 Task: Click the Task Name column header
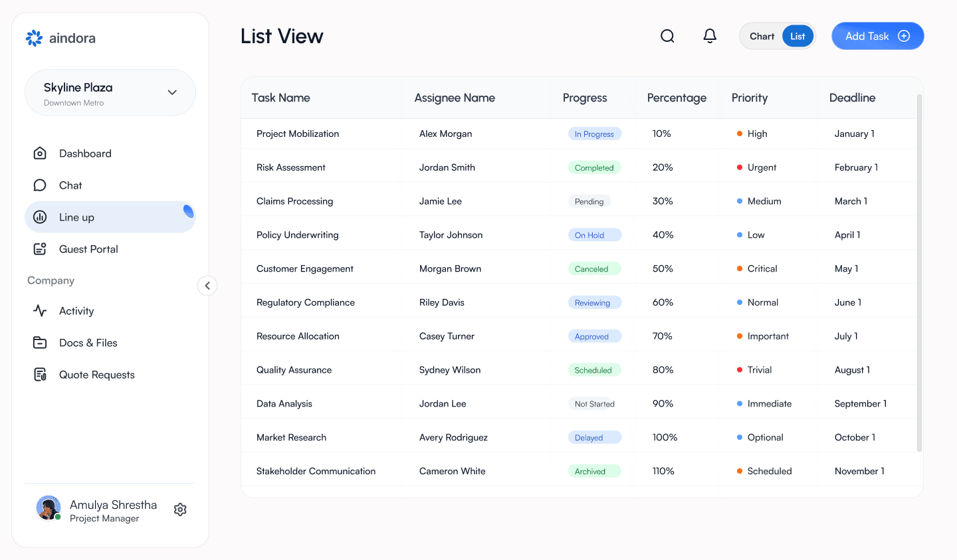click(280, 98)
